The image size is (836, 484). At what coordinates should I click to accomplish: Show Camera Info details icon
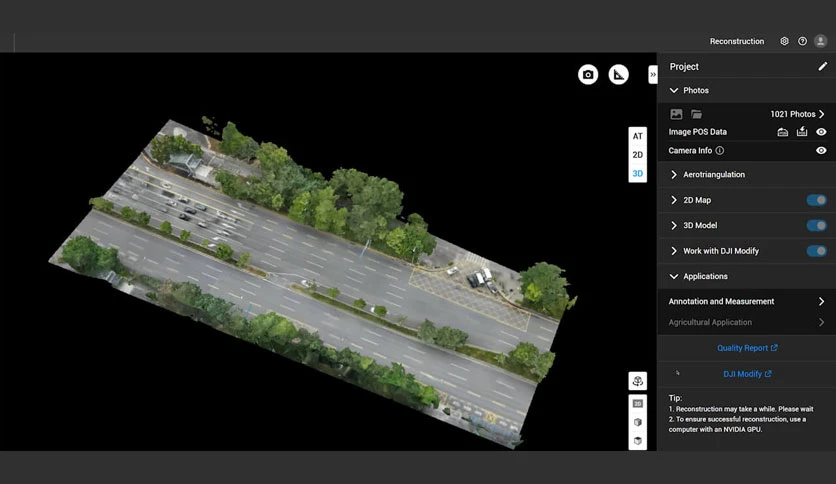tap(720, 150)
